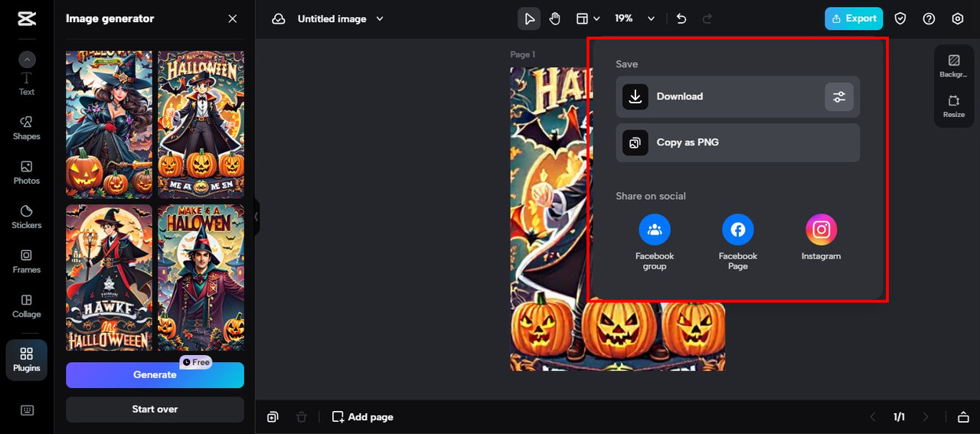Click the Generate button

tap(155, 375)
